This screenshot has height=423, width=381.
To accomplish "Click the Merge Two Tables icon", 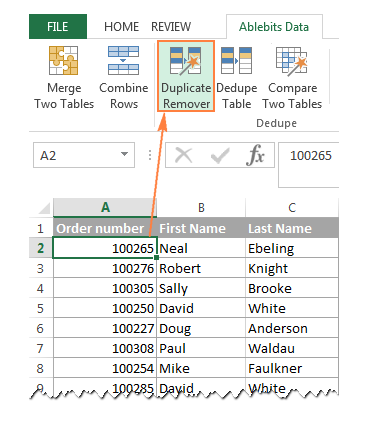I will tap(64, 61).
